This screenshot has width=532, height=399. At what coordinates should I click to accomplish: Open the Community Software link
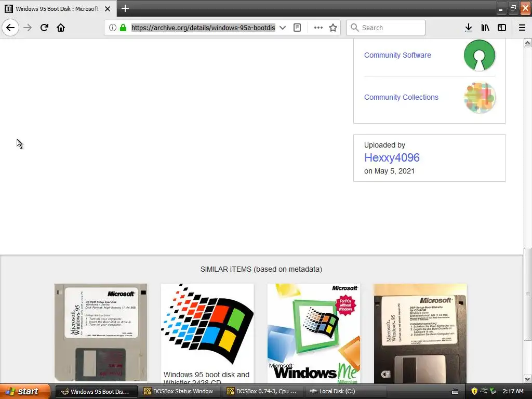397,55
